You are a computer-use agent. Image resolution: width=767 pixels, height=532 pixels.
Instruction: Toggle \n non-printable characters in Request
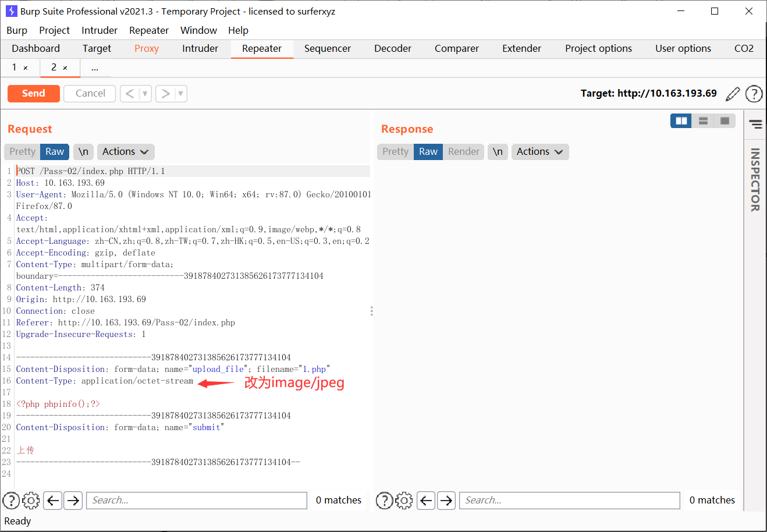click(83, 151)
